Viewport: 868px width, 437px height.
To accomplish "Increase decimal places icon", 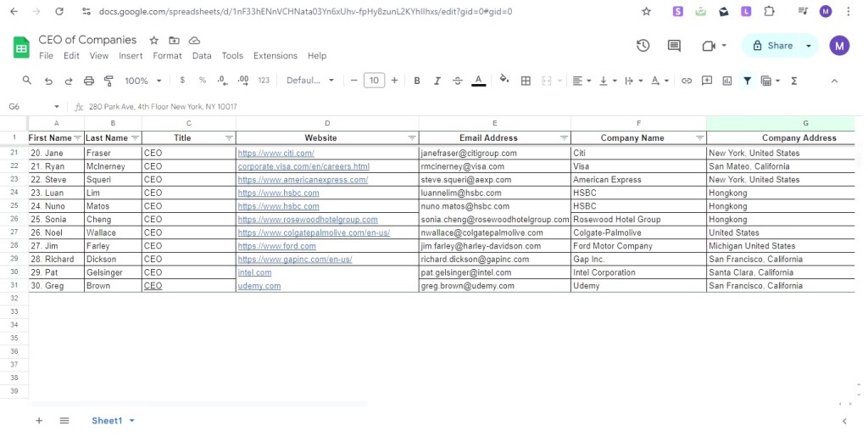I will click(243, 81).
